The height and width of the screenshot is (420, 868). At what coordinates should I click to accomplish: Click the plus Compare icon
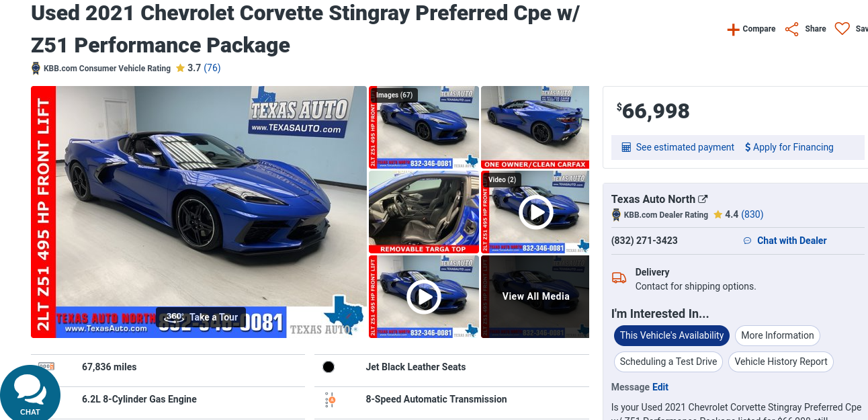(x=733, y=30)
